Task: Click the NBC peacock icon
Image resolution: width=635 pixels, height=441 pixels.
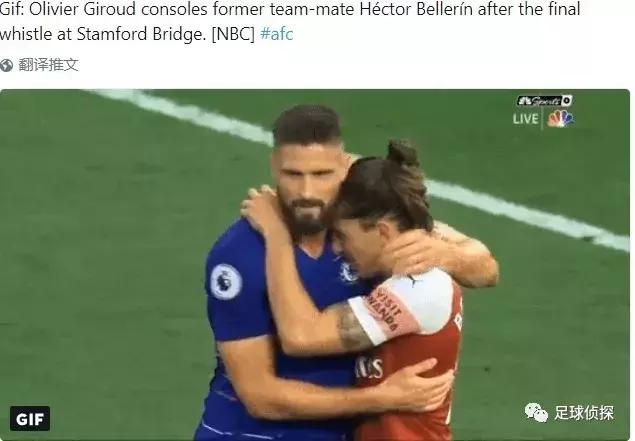Action: tap(560, 118)
